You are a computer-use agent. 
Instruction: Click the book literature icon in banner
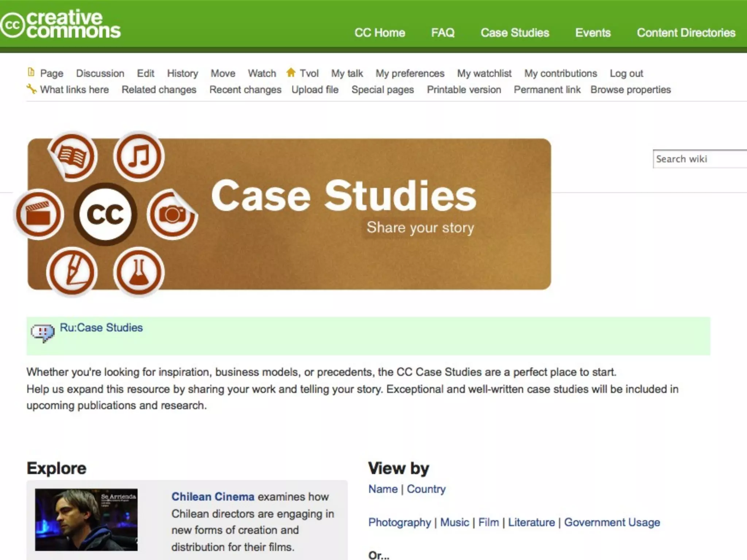pos(73,157)
